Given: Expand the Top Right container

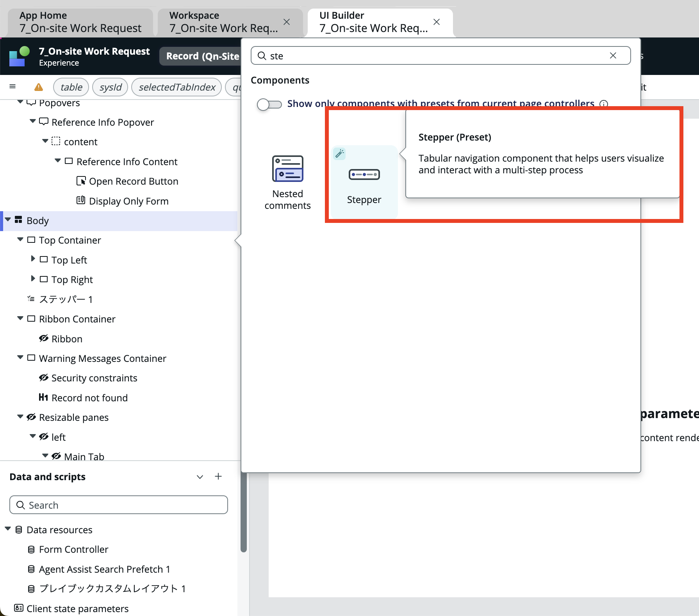Looking at the screenshot, I should point(33,278).
